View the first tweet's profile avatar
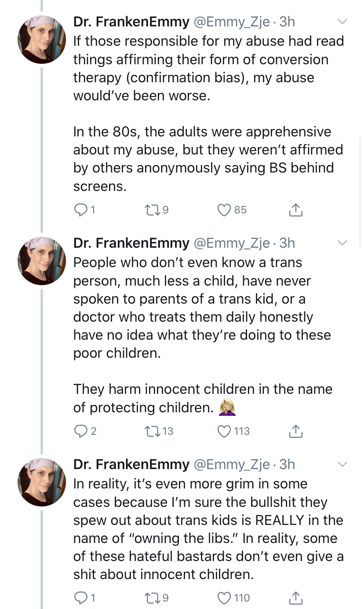The image size is (364, 609). (41, 40)
